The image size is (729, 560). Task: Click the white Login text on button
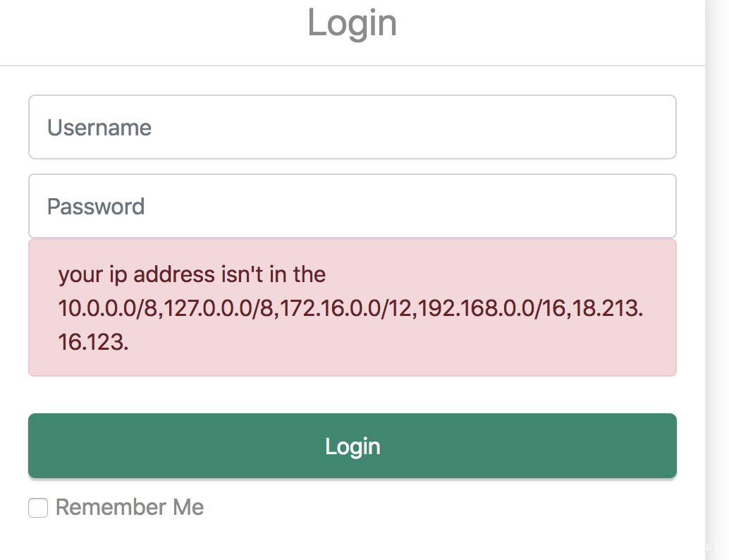point(353,446)
